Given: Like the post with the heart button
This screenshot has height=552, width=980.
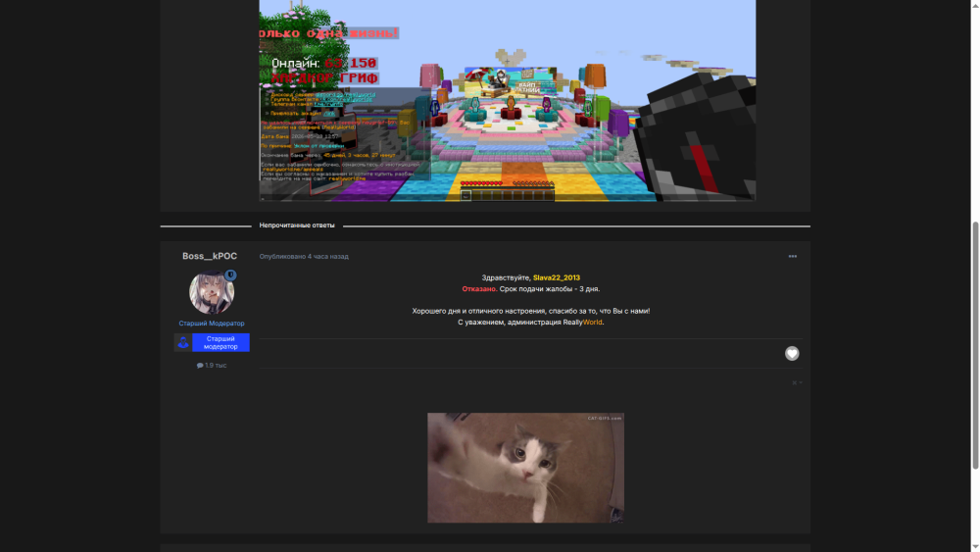Looking at the screenshot, I should pos(792,353).
